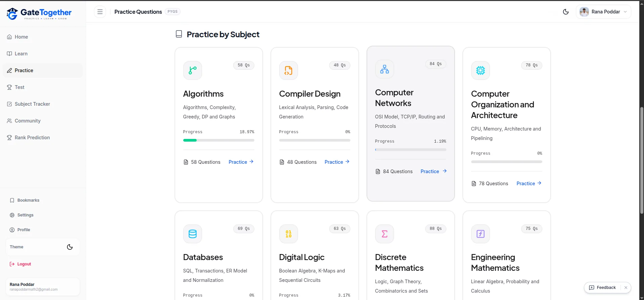Open Community page

43,121
